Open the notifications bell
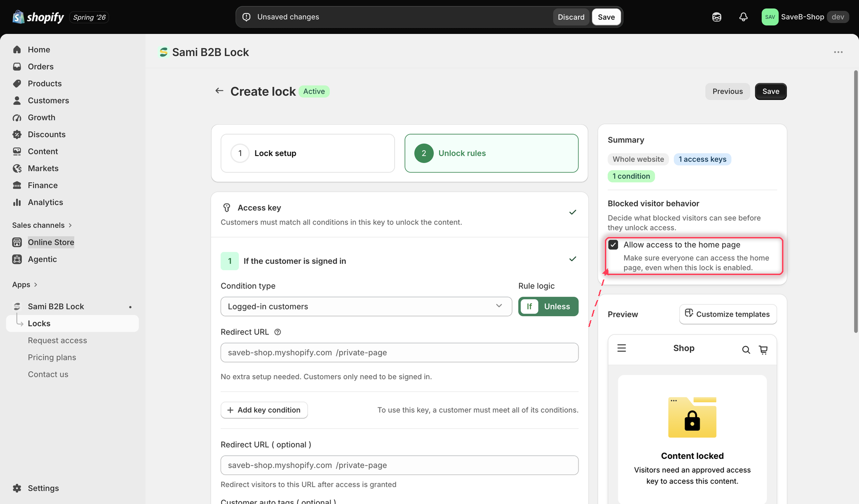Viewport: 859px width, 504px height. point(743,17)
